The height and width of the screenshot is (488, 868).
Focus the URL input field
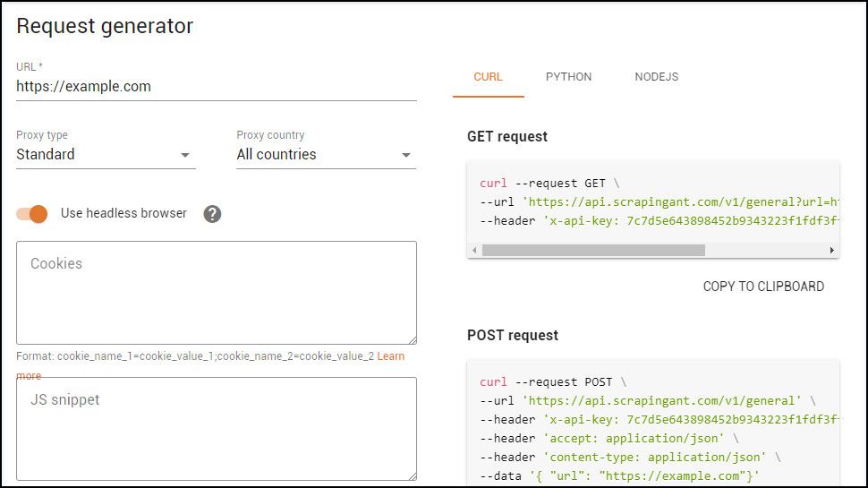pos(216,87)
